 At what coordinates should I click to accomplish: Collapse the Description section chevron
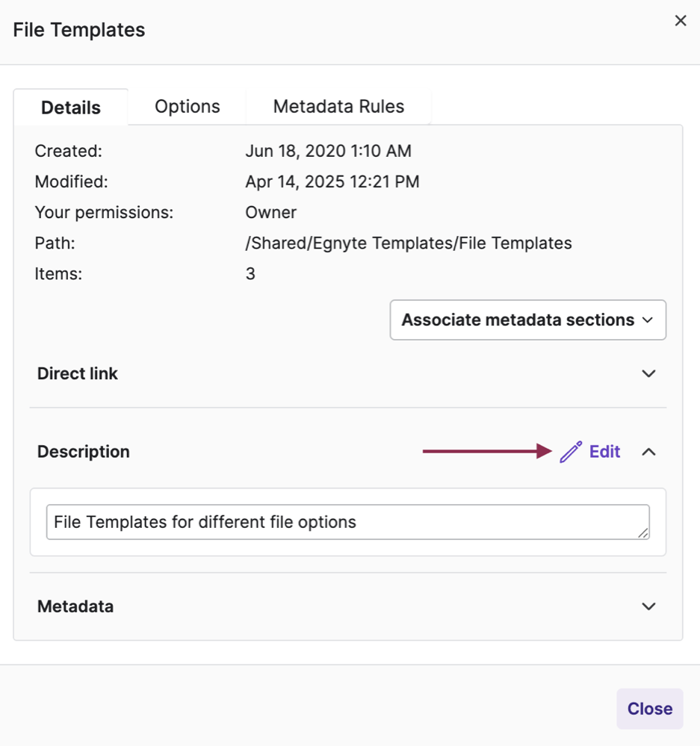[x=648, y=452]
